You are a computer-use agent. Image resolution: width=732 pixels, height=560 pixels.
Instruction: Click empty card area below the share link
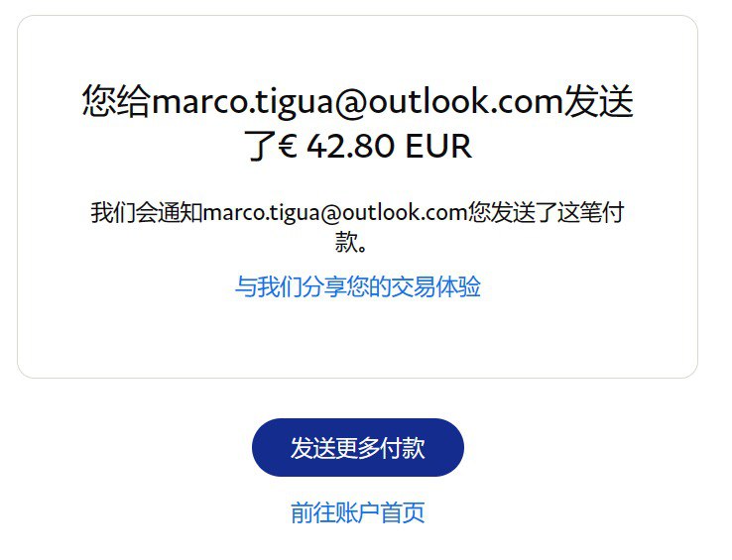click(358, 338)
